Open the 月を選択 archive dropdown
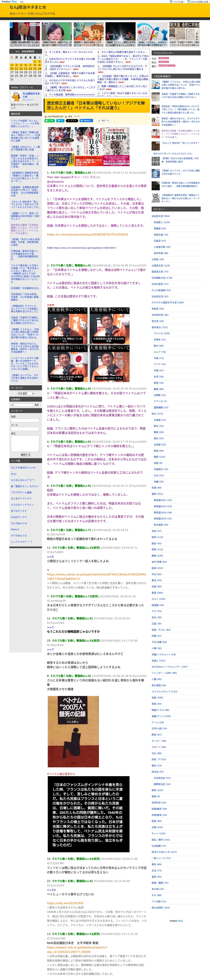Image resolution: width=210 pixels, height=980 pixels. (x=26, y=393)
